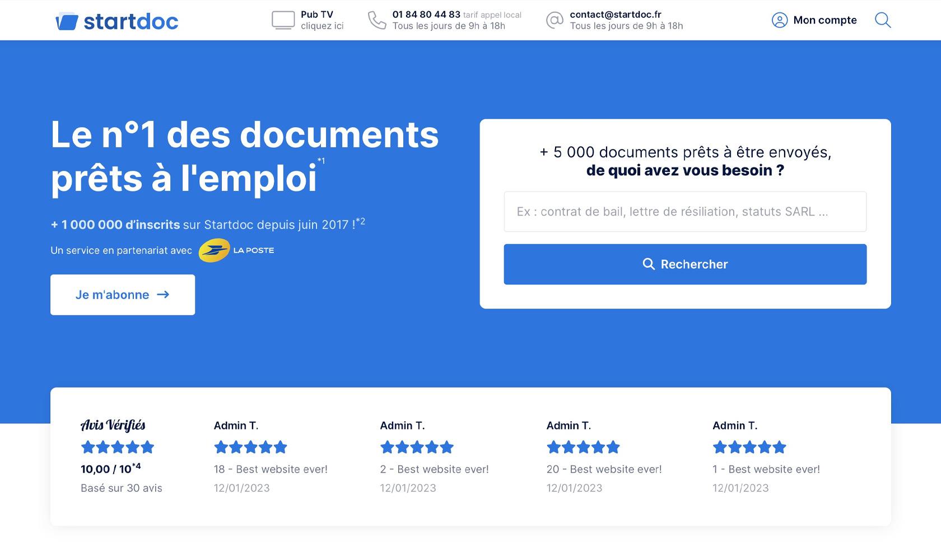
Task: Click heading 'Le n°1 des documents'
Action: point(245,134)
